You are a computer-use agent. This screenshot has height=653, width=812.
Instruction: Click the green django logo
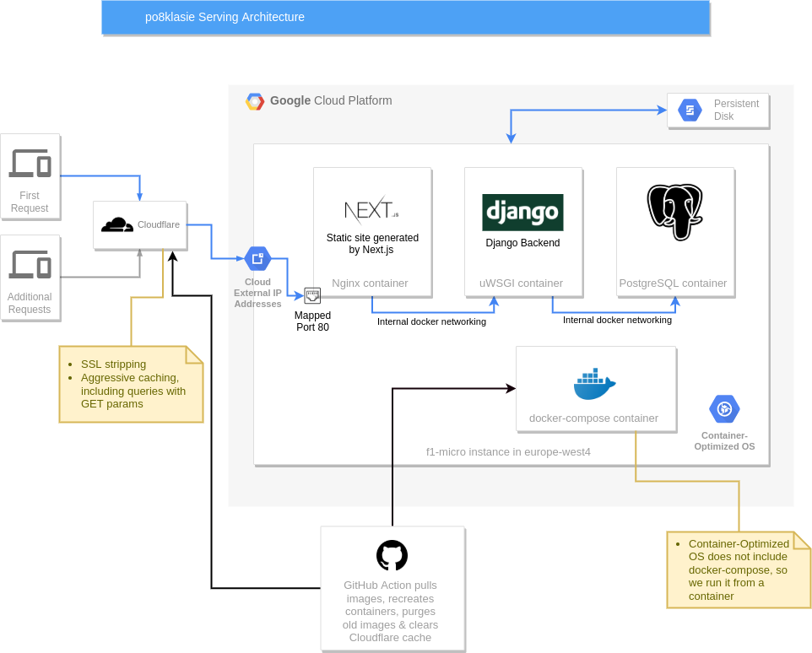pos(522,212)
